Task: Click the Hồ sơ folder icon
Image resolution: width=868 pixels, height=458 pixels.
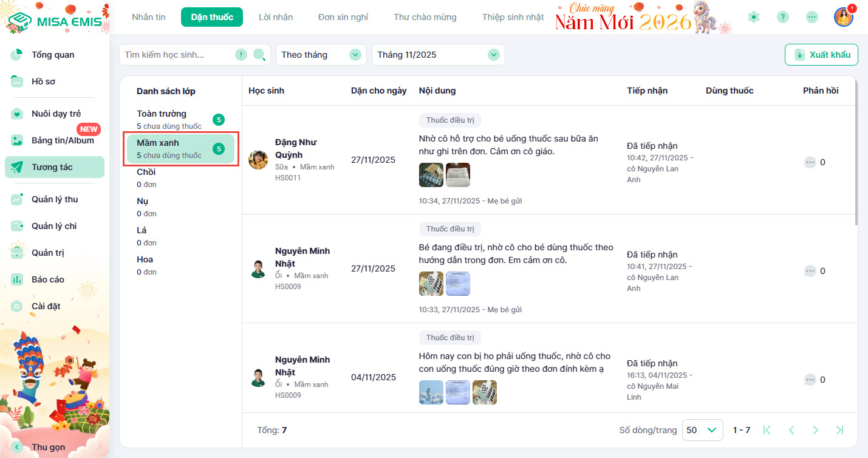Action: coord(17,81)
